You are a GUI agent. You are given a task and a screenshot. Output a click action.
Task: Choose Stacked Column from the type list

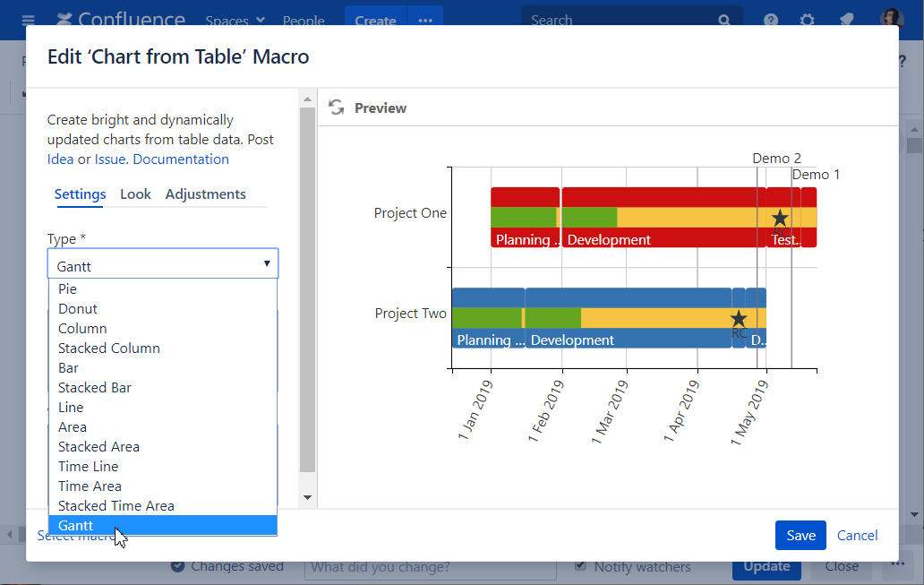click(109, 348)
